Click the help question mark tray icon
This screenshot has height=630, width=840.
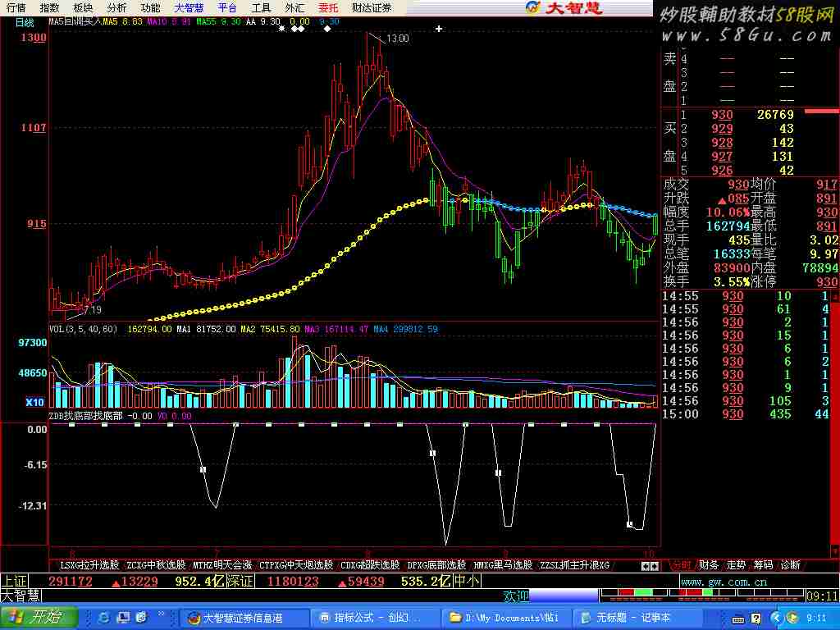(x=756, y=619)
